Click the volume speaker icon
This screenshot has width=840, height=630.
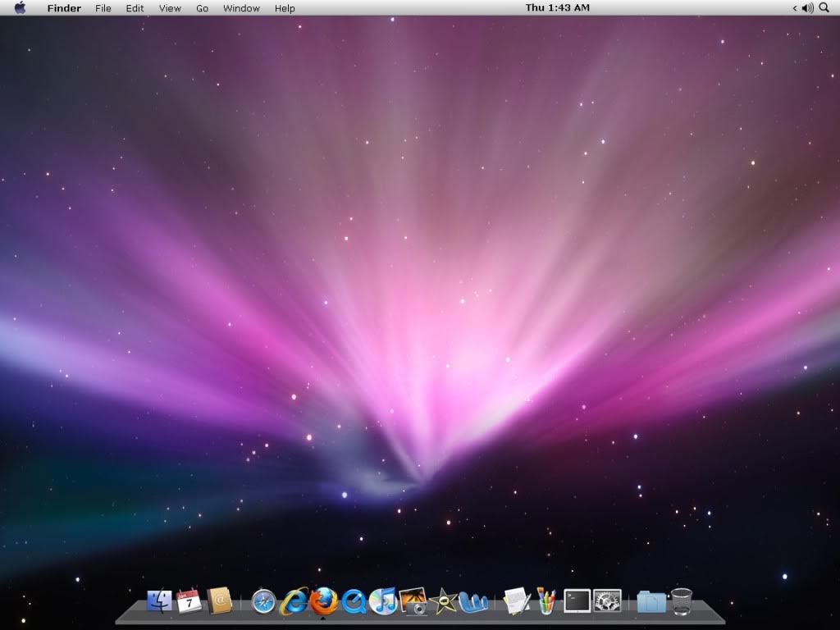(807, 7)
